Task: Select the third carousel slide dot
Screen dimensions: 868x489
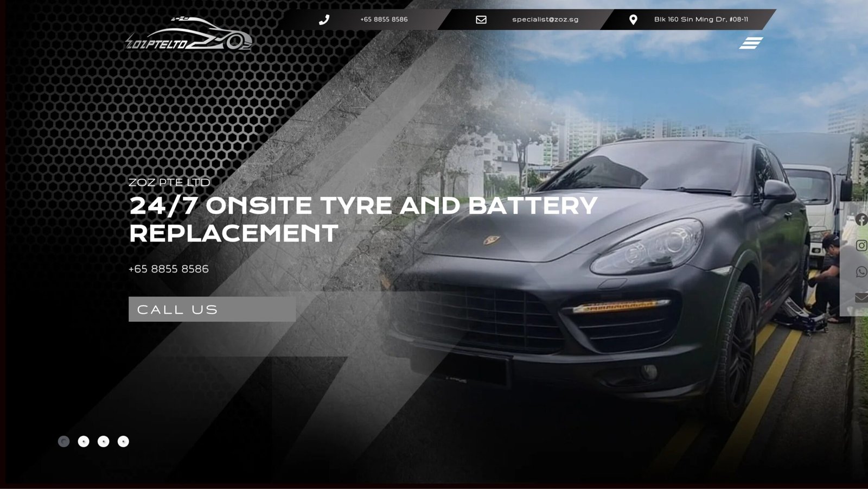Action: [104, 441]
